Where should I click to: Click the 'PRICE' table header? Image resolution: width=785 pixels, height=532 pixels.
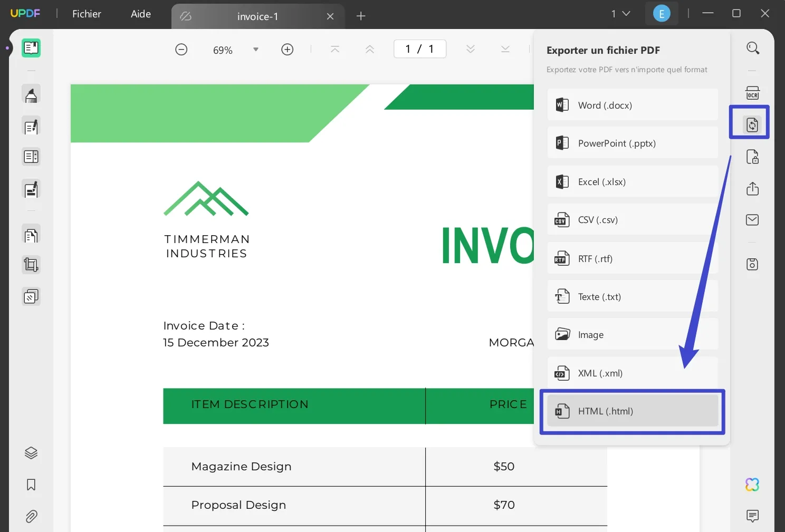508,404
